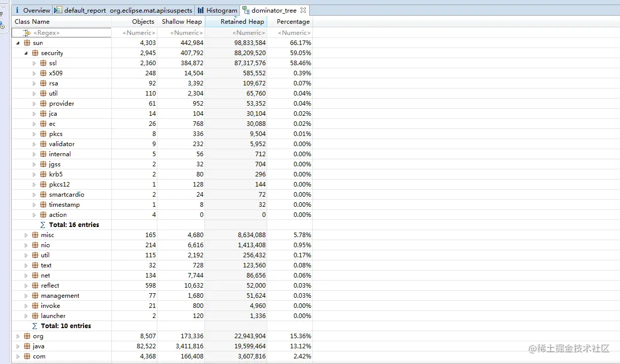The height and width of the screenshot is (364, 620).
Task: Expand the provider package node
Action: pos(34,104)
